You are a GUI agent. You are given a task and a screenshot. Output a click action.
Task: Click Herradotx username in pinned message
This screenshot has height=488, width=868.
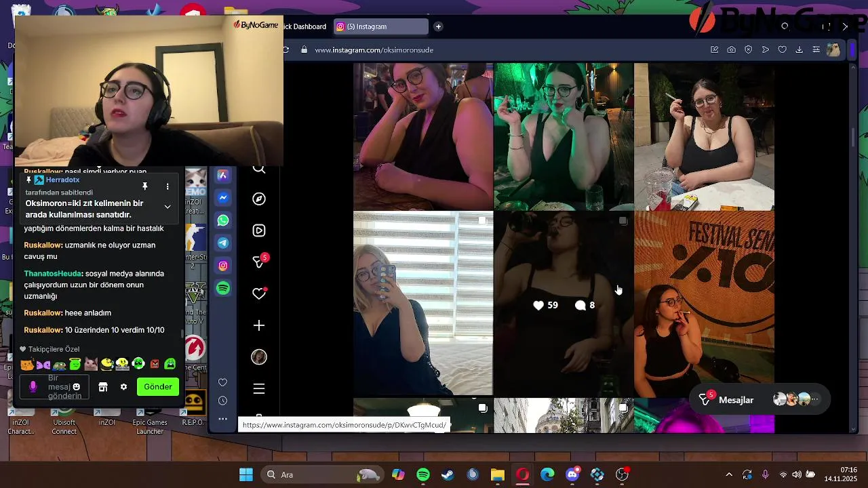pos(62,180)
